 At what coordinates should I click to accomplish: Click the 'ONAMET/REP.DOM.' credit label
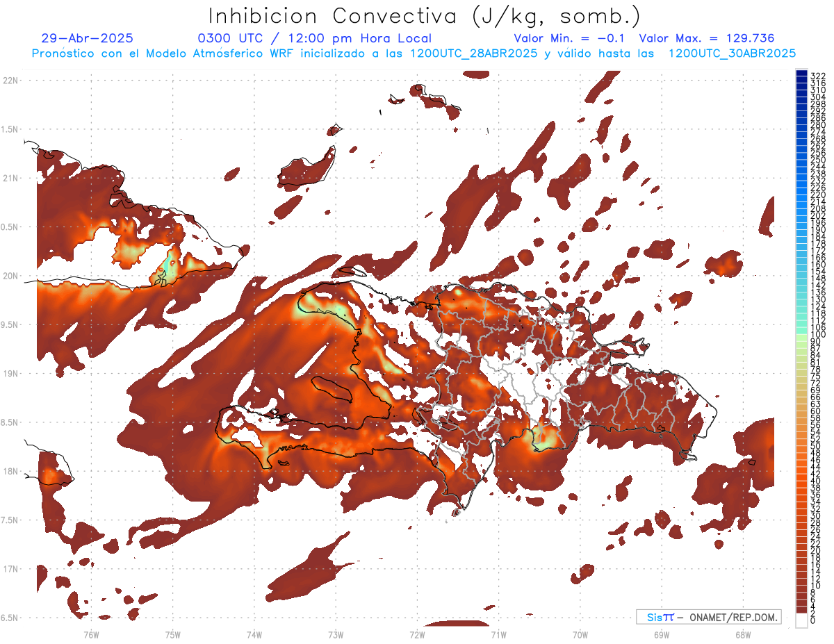pos(733,618)
